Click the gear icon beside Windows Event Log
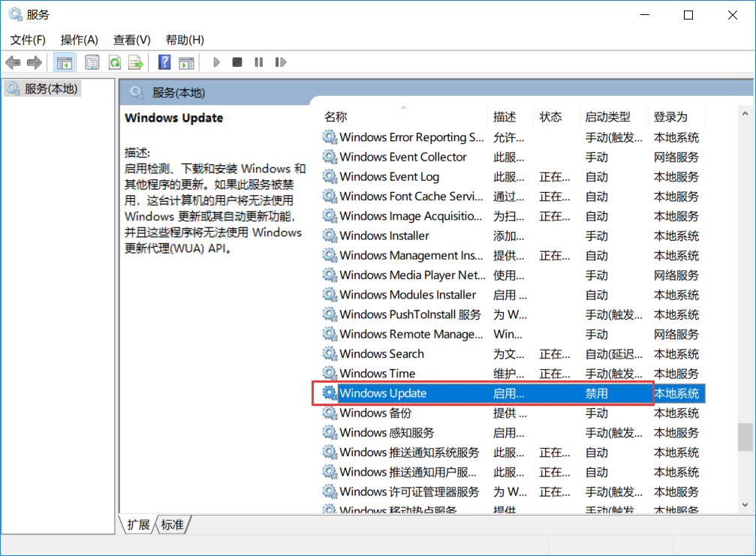 tap(330, 177)
